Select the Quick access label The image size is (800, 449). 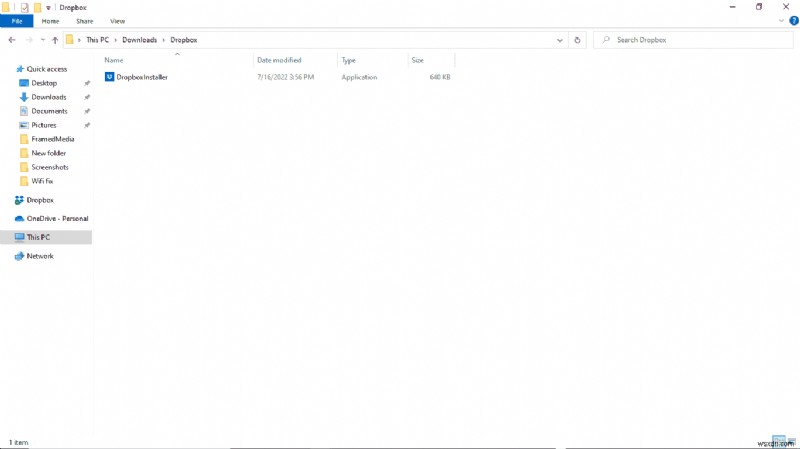coord(46,69)
